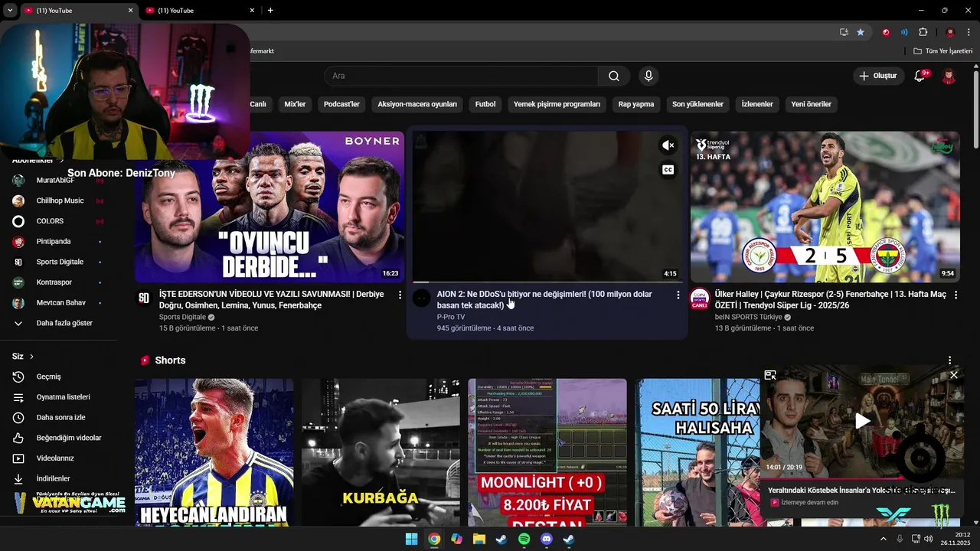Open the Chrome profile avatar
The width and height of the screenshot is (980, 551).
coord(950,32)
